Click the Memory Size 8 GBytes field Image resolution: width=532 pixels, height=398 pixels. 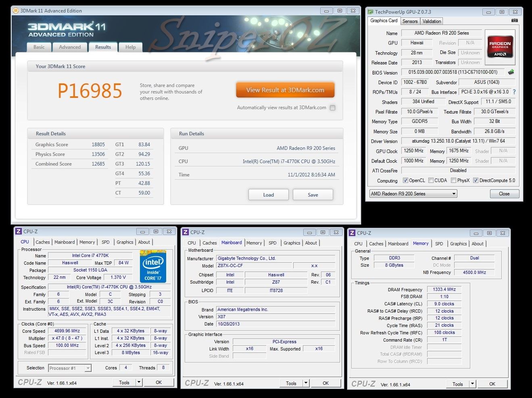(394, 265)
